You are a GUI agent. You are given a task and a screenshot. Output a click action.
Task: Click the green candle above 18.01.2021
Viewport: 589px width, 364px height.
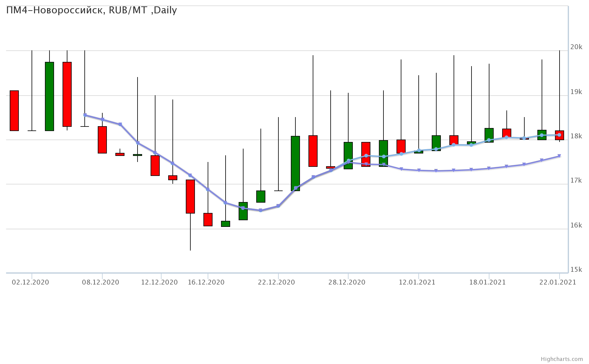(x=489, y=133)
